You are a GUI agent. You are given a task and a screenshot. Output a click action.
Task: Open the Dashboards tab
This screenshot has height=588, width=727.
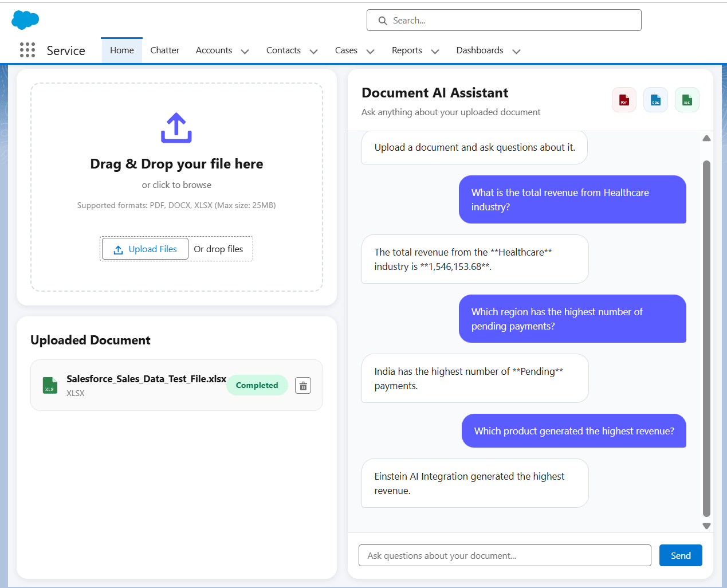(480, 50)
